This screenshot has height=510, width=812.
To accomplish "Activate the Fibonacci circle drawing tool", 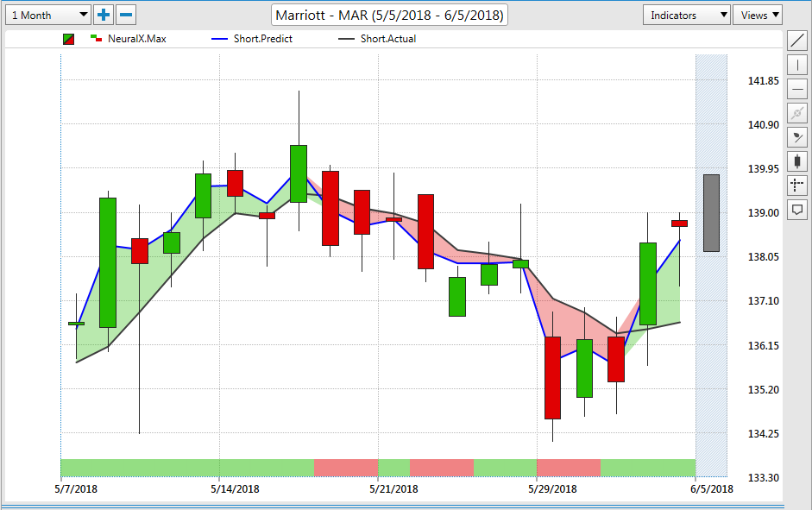I will point(796,112).
